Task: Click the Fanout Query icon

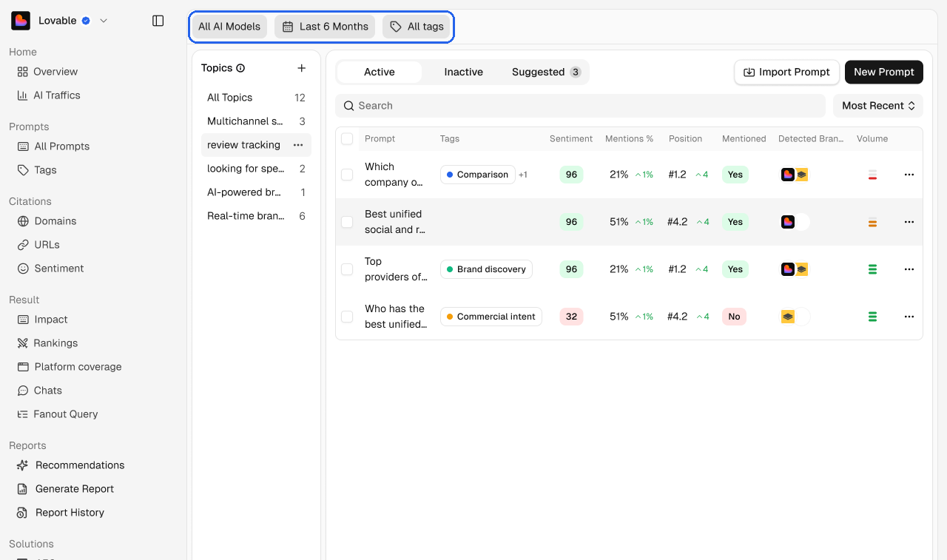Action: click(22, 414)
